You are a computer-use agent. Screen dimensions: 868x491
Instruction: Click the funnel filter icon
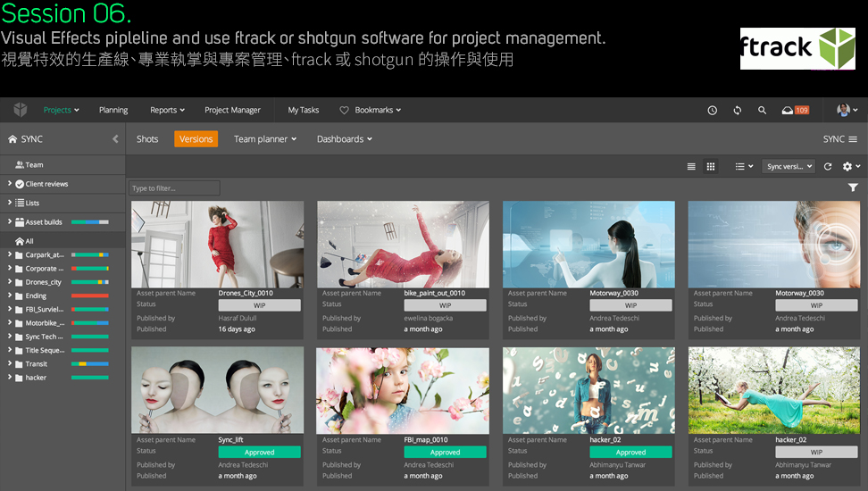[853, 187]
